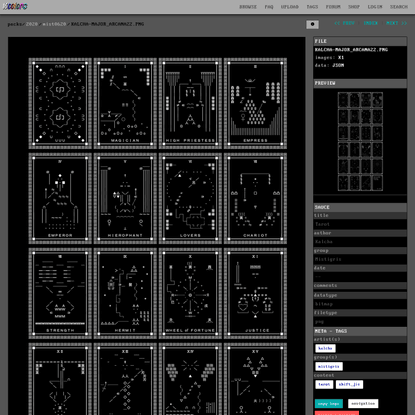Click the CHARIOT tarot card
The height and width of the screenshot is (415, 415).
[255, 198]
